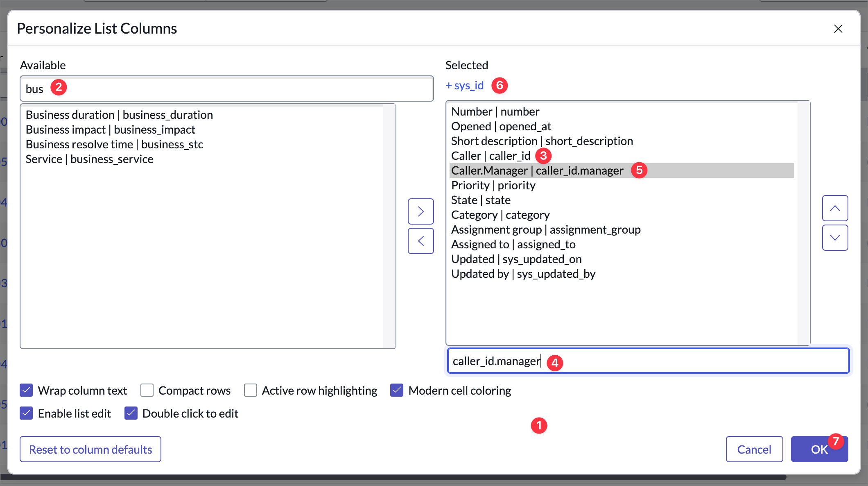Enable the Compact rows checkbox

coord(147,390)
